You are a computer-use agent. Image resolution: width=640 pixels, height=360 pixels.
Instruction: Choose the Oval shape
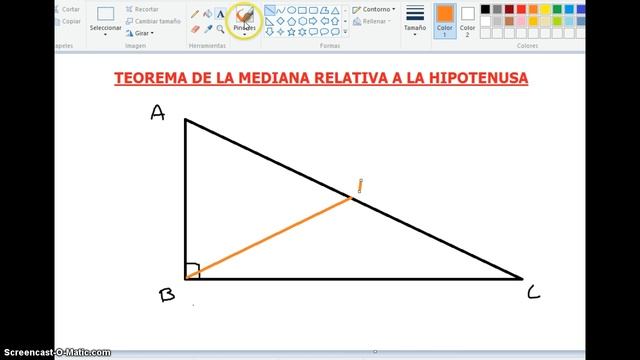click(x=291, y=11)
